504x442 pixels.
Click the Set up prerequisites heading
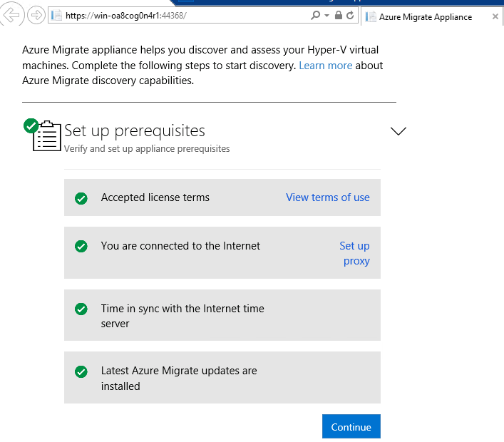click(x=134, y=131)
